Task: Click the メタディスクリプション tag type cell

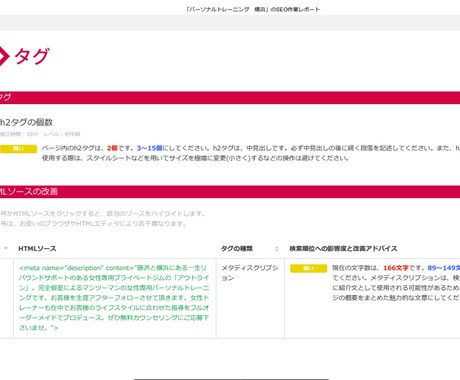Action: [250, 273]
